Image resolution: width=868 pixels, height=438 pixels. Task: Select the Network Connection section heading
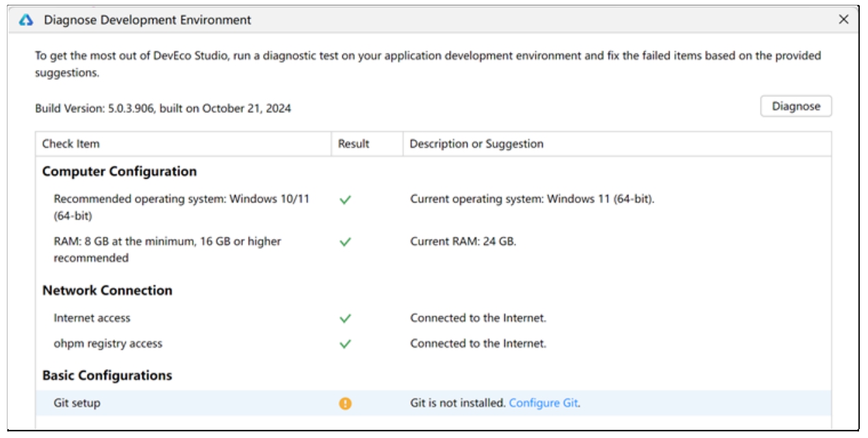coord(107,290)
